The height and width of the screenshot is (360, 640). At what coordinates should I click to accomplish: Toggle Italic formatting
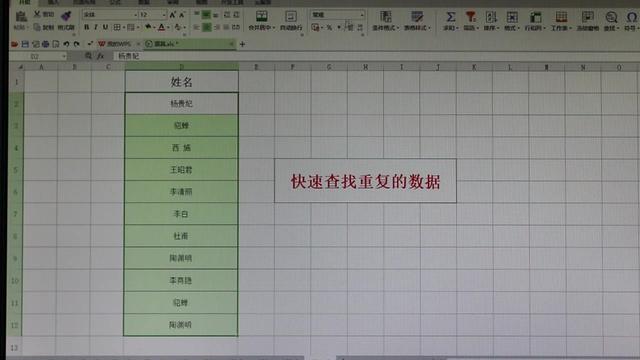click(x=96, y=27)
